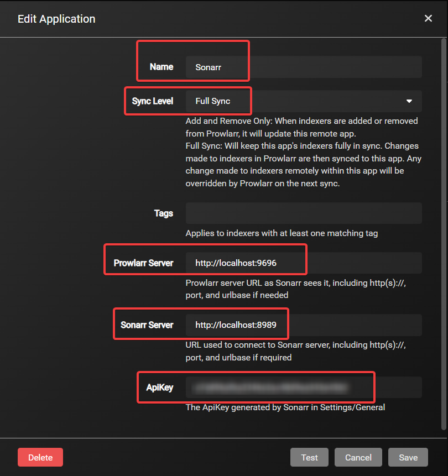Click the Prowlarr Server label
The width and height of the screenshot is (448, 476).
click(143, 263)
